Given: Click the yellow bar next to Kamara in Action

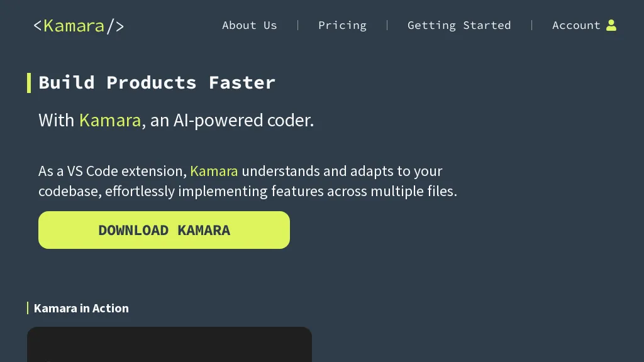Looking at the screenshot, I should 28,308.
